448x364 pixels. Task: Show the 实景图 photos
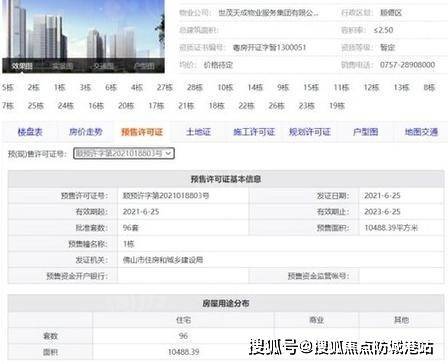63,66
